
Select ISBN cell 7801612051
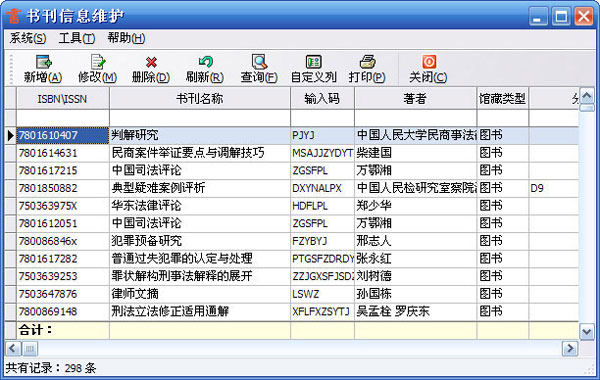tap(63, 223)
